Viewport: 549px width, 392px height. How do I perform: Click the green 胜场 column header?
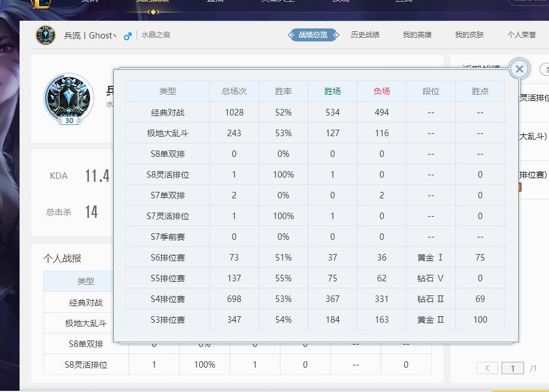point(333,91)
